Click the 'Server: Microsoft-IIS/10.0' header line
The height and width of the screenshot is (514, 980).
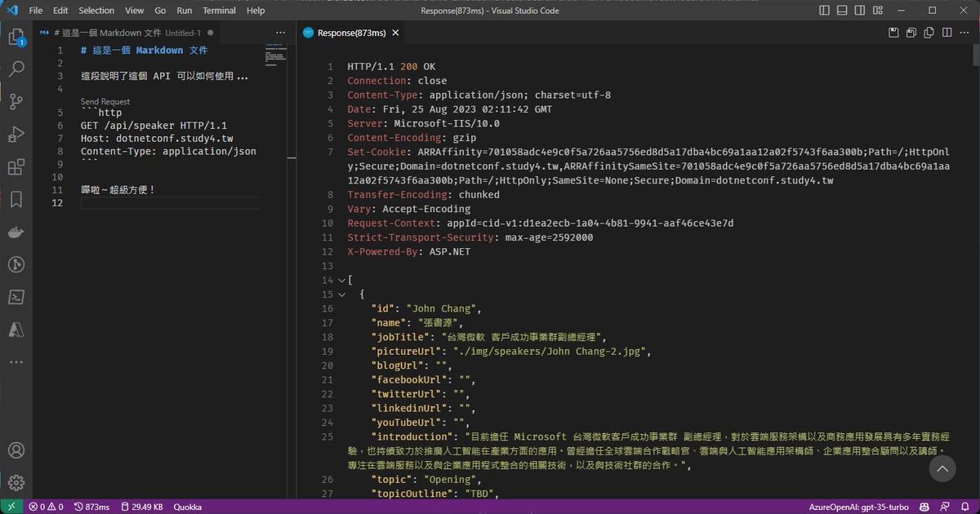click(x=423, y=124)
